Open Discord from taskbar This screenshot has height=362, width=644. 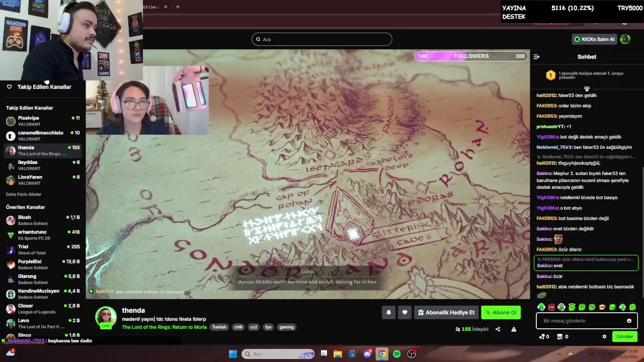click(367, 354)
